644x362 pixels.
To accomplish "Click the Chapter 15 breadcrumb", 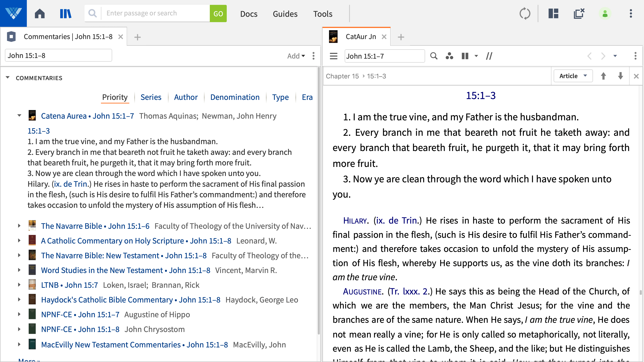I will (342, 76).
